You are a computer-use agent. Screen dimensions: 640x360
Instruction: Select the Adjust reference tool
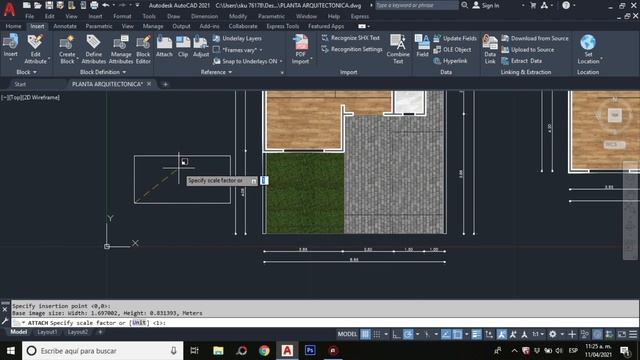tap(201, 46)
